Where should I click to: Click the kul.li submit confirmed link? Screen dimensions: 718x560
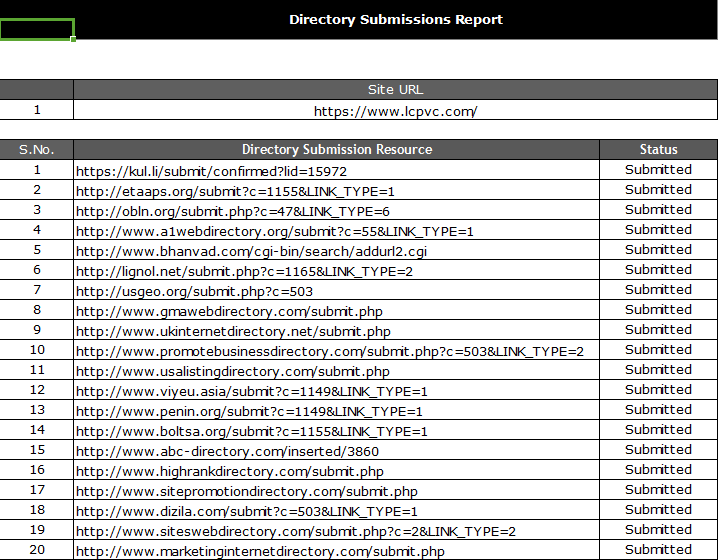coord(211,171)
